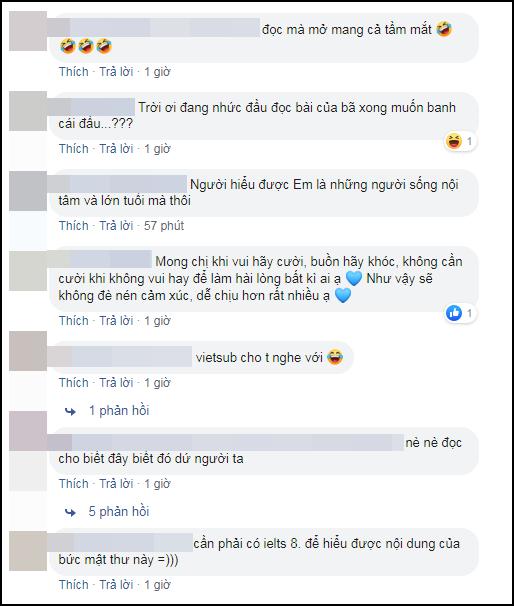
Task: Open the '57 phút' timestamp link
Action: [x=164, y=226]
